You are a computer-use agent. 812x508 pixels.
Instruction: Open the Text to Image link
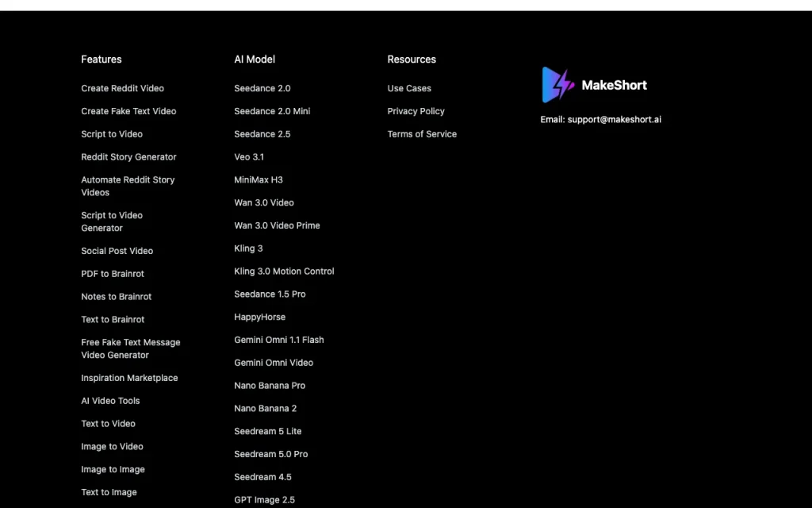click(x=109, y=492)
